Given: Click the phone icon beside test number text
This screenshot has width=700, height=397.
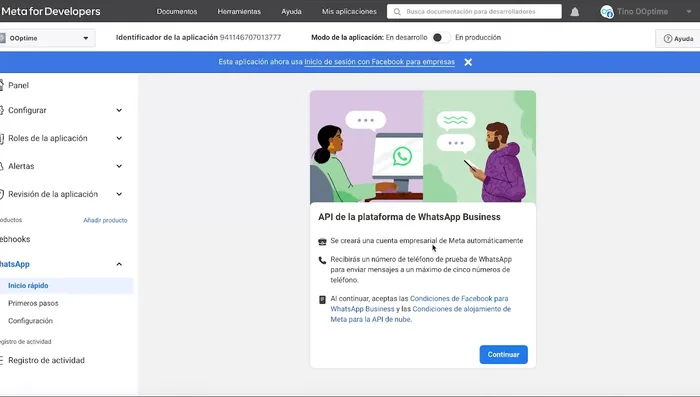Looking at the screenshot, I should [322, 260].
